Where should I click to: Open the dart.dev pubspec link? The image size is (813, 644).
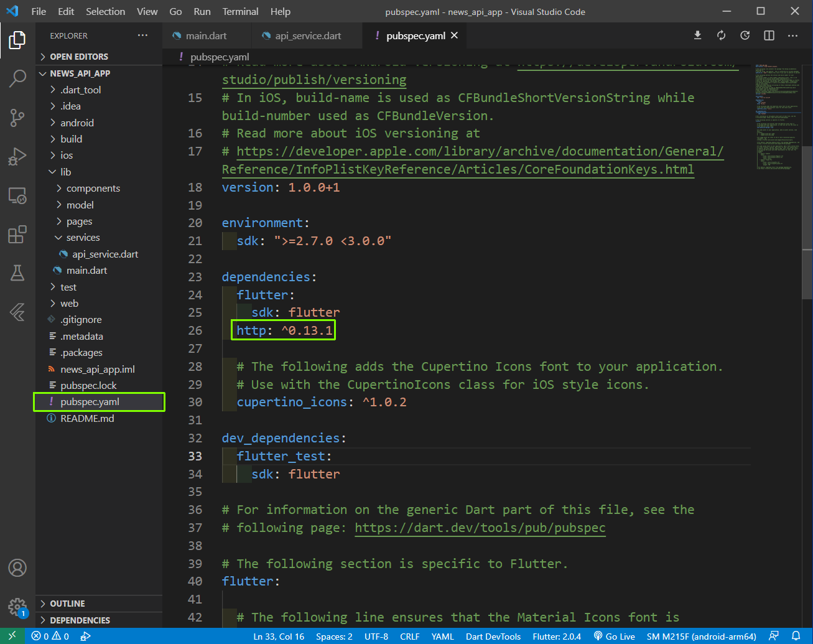click(480, 528)
